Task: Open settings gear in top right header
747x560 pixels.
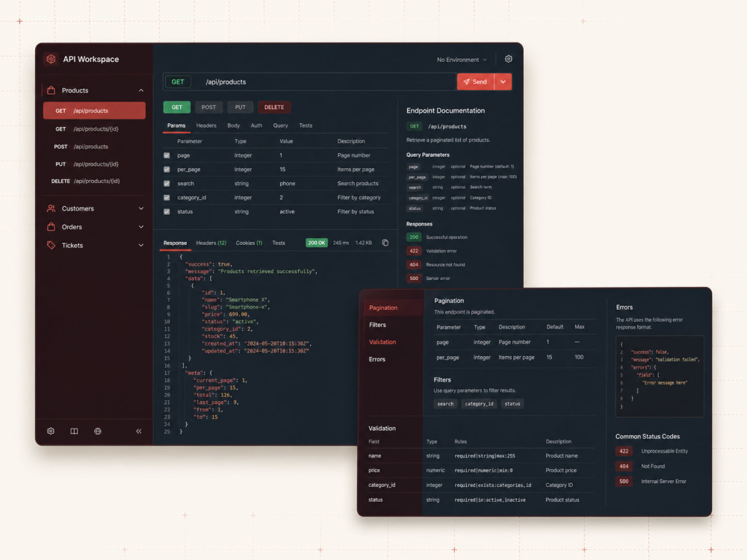Action: [508, 59]
